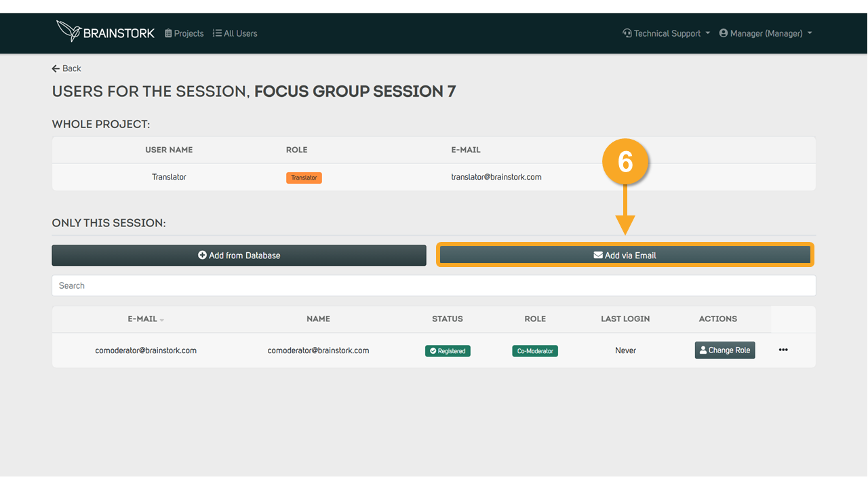Open the Projects page
The image size is (868, 488).
click(184, 33)
